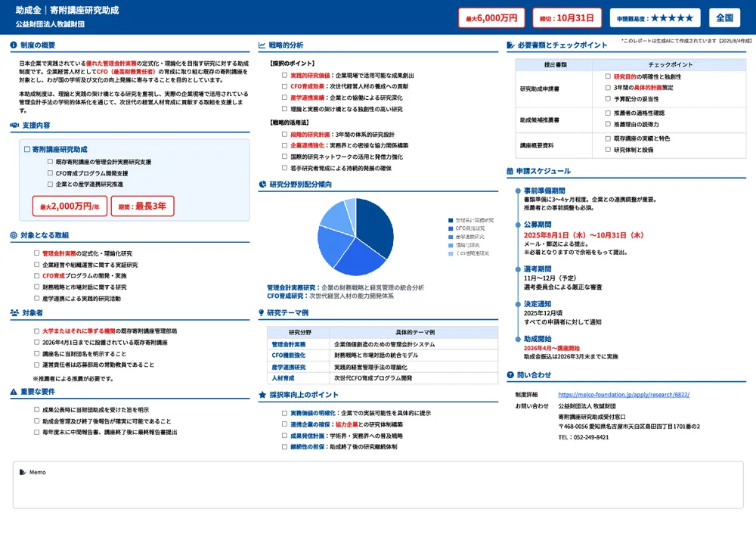Check the 推薦理由の説得力 checkbox
756x534 pixels.
(608, 124)
